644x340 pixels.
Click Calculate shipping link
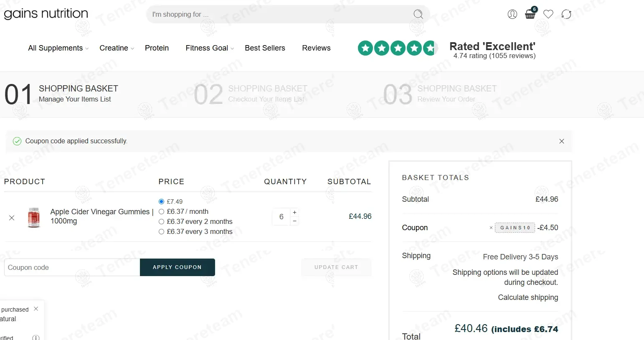coord(528,297)
